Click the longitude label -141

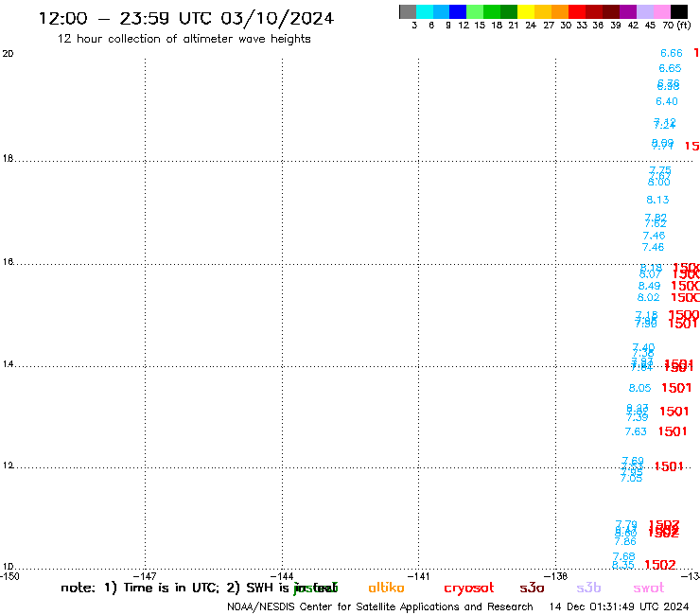(x=419, y=576)
